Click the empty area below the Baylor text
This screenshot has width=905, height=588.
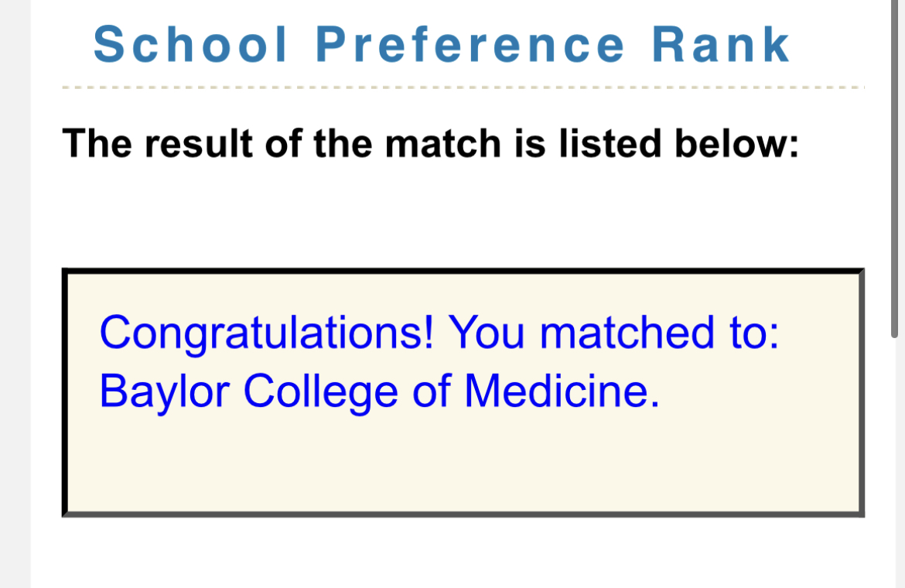[x=463, y=464]
